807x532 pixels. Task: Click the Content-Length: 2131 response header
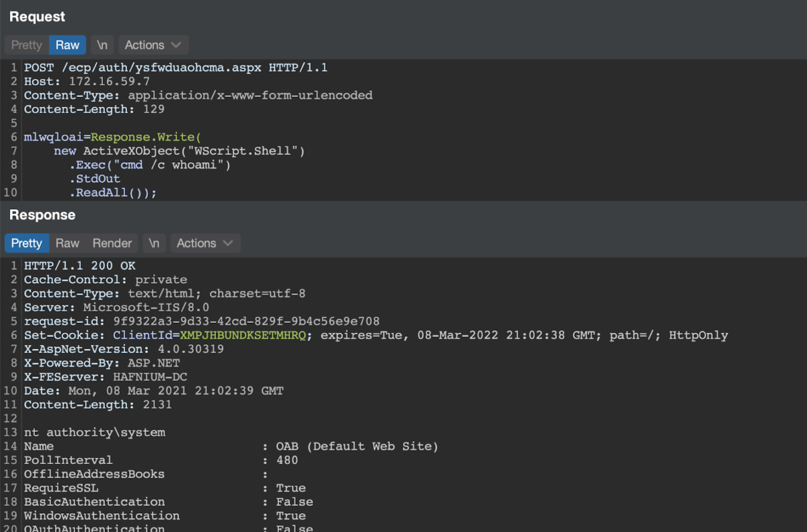point(98,404)
